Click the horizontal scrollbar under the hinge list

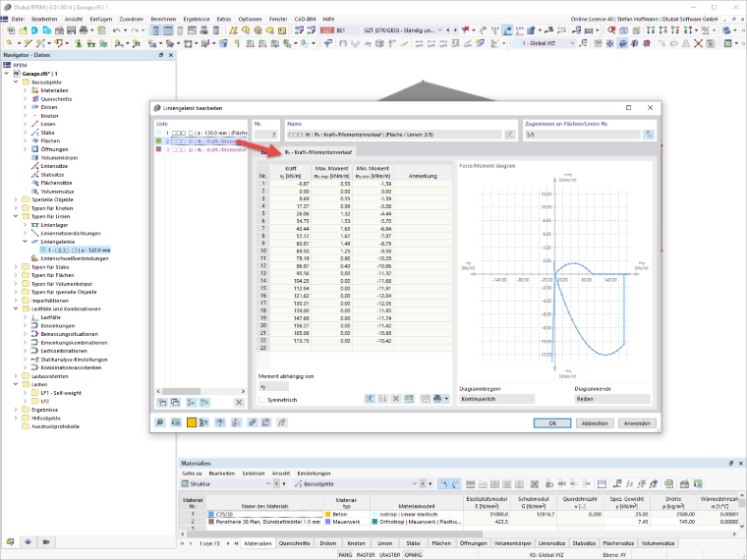[201, 391]
